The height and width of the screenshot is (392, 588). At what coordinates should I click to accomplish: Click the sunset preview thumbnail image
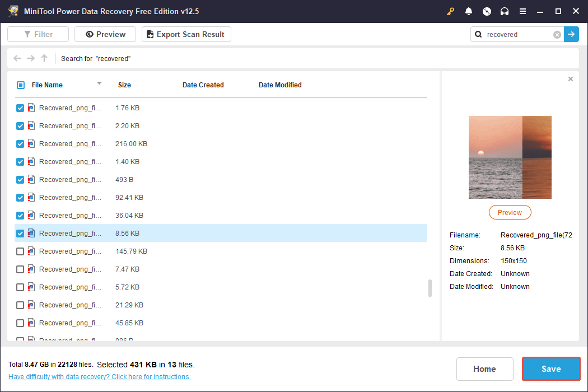pos(510,157)
